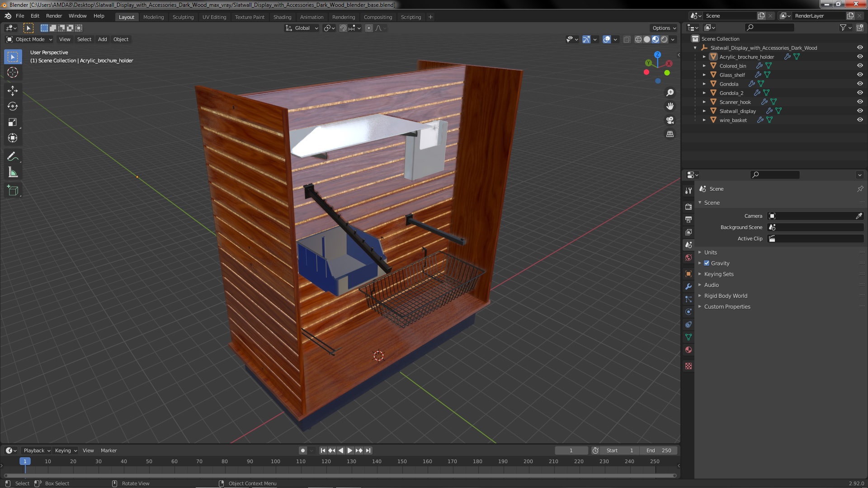Click the timeline horizontal scrollbar
The width and height of the screenshot is (868, 488).
tap(340, 475)
